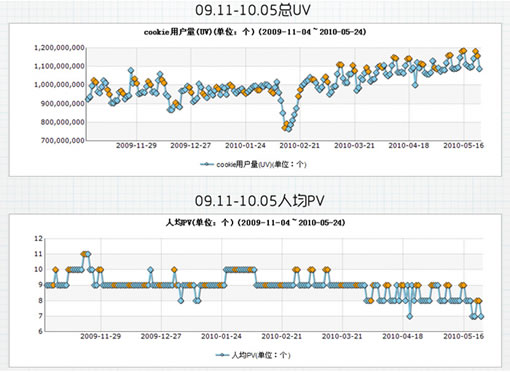The height and width of the screenshot is (372, 510).
Task: Click the UV chart title with date range
Action: [255, 32]
